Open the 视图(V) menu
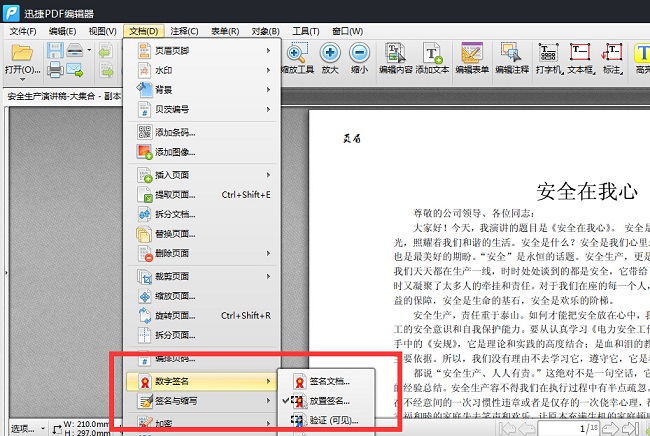Image resolution: width=650 pixels, height=436 pixels. (102, 31)
